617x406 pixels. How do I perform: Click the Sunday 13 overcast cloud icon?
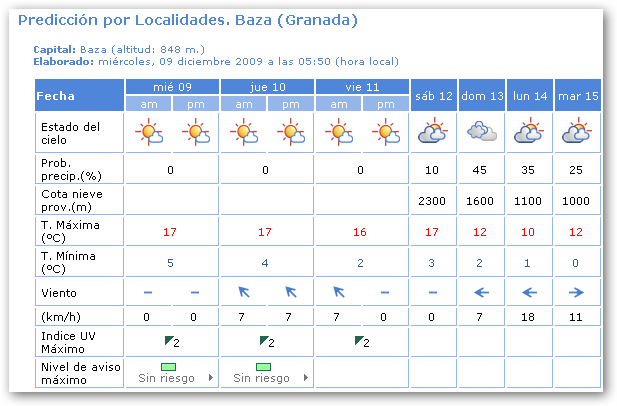(480, 132)
